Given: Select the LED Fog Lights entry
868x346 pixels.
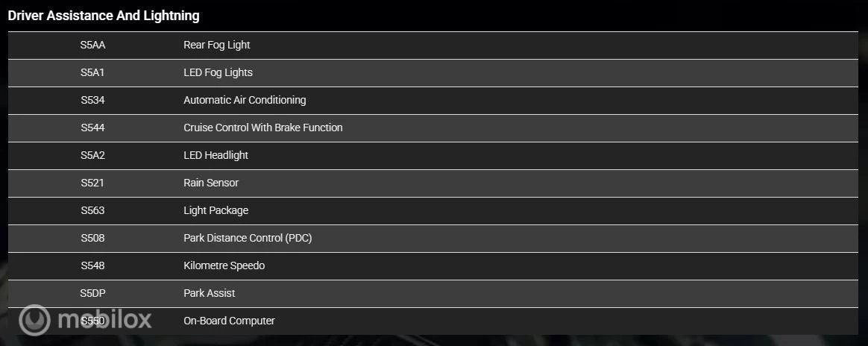Looking at the screenshot, I should [218, 72].
